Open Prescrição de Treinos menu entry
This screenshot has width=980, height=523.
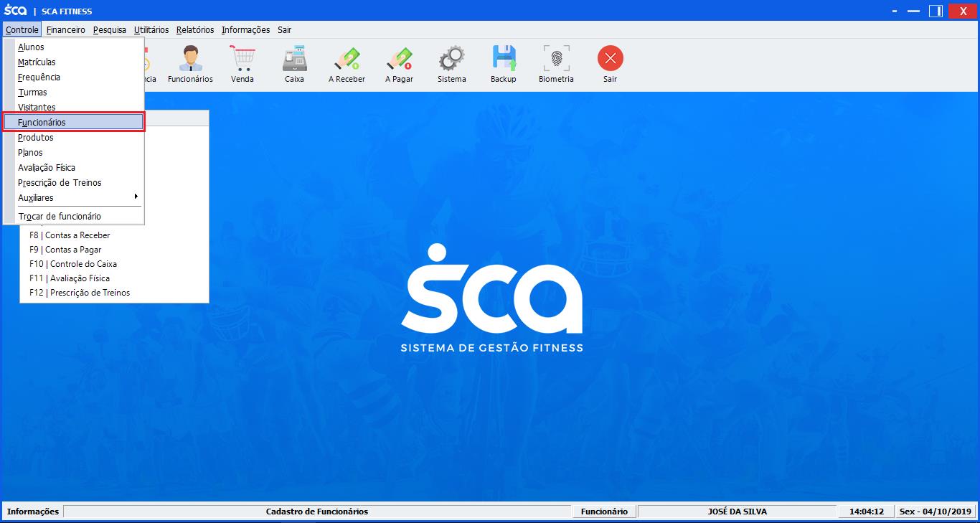(74, 182)
